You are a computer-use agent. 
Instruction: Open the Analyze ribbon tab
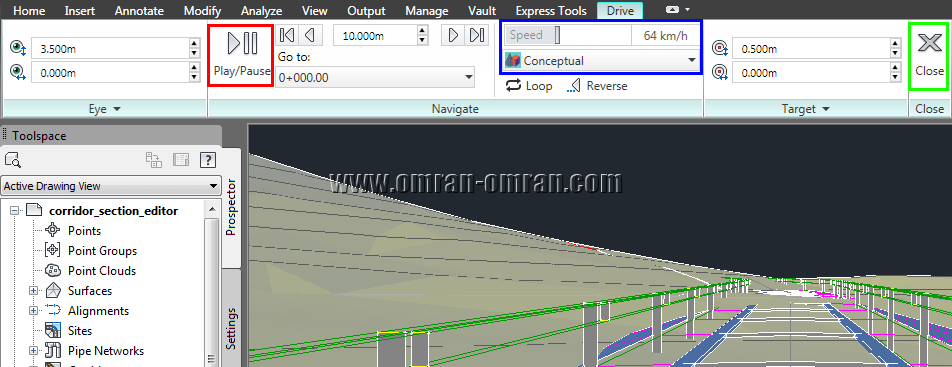[x=261, y=11]
